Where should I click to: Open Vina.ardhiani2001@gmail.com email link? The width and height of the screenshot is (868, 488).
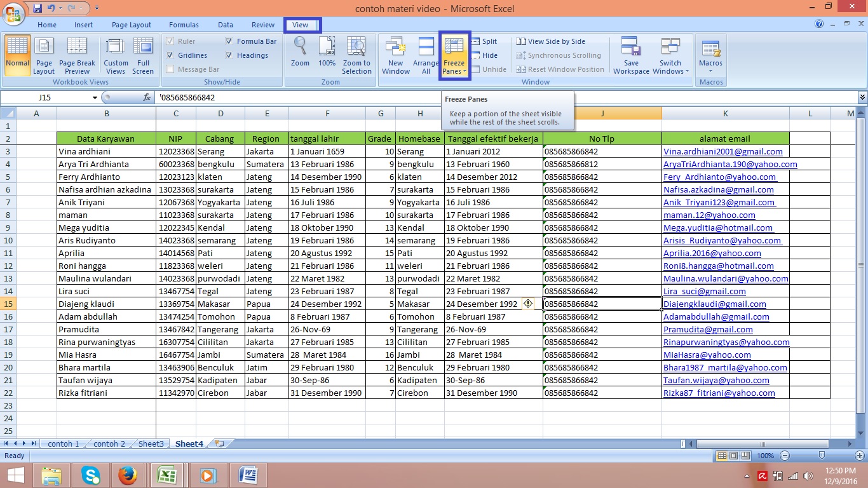tap(724, 151)
